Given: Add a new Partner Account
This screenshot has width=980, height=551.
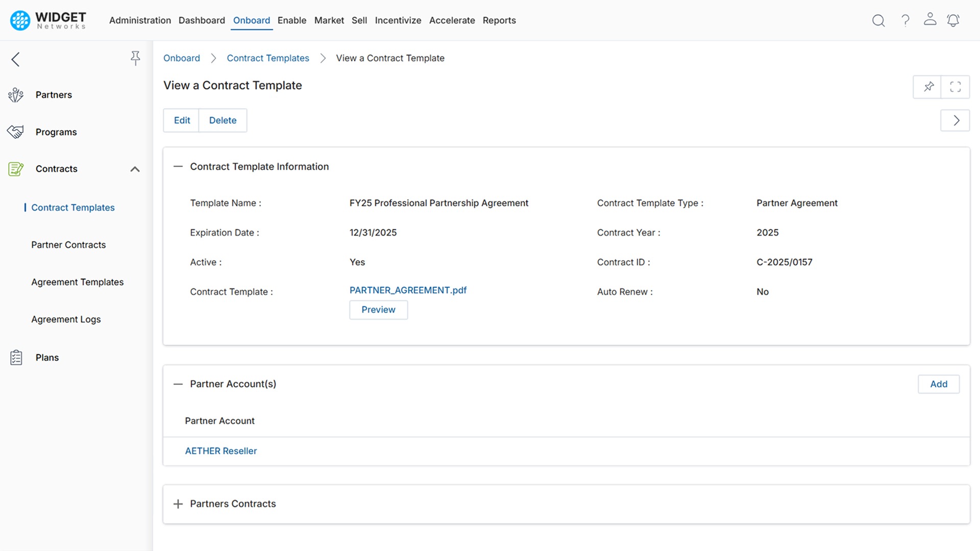Looking at the screenshot, I should pyautogui.click(x=939, y=384).
